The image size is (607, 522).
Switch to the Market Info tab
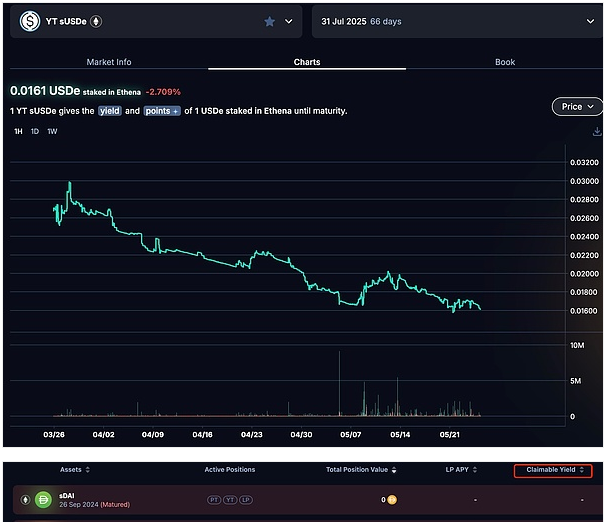coord(109,62)
